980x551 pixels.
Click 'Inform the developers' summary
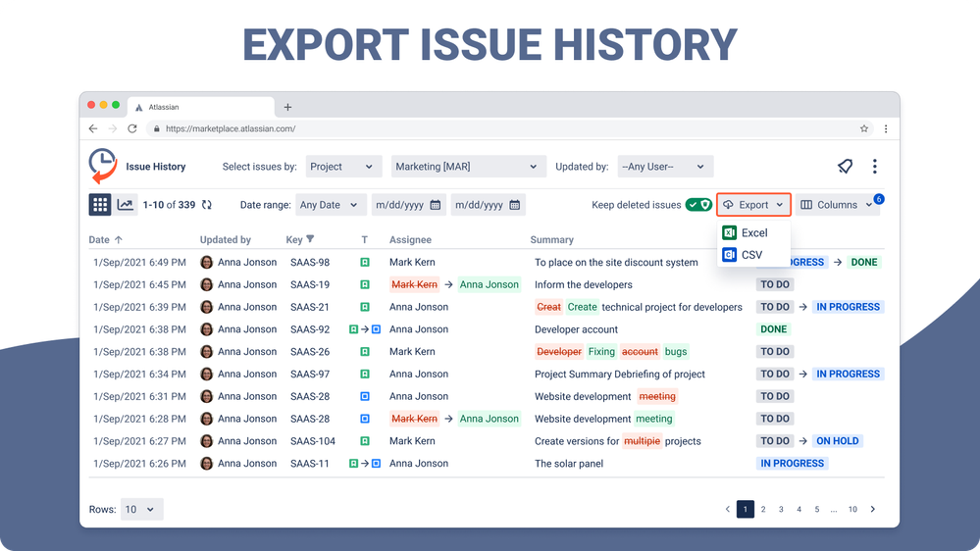click(x=583, y=284)
